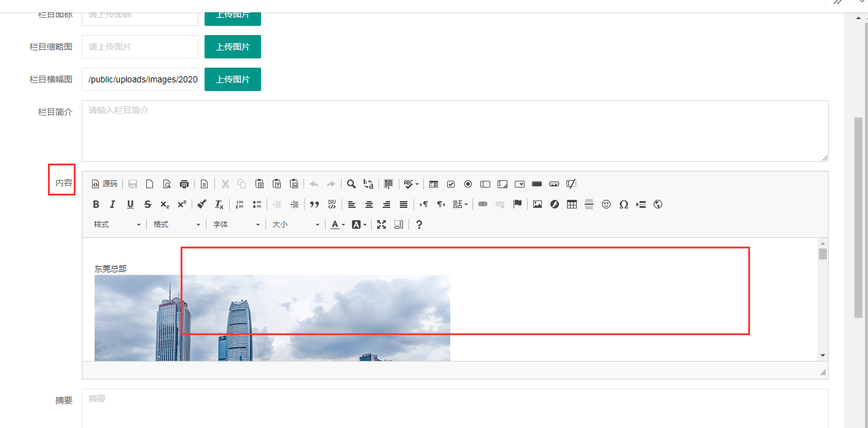This screenshot has width=868, height=428.
Task: Toggle numbered list
Action: [240, 204]
